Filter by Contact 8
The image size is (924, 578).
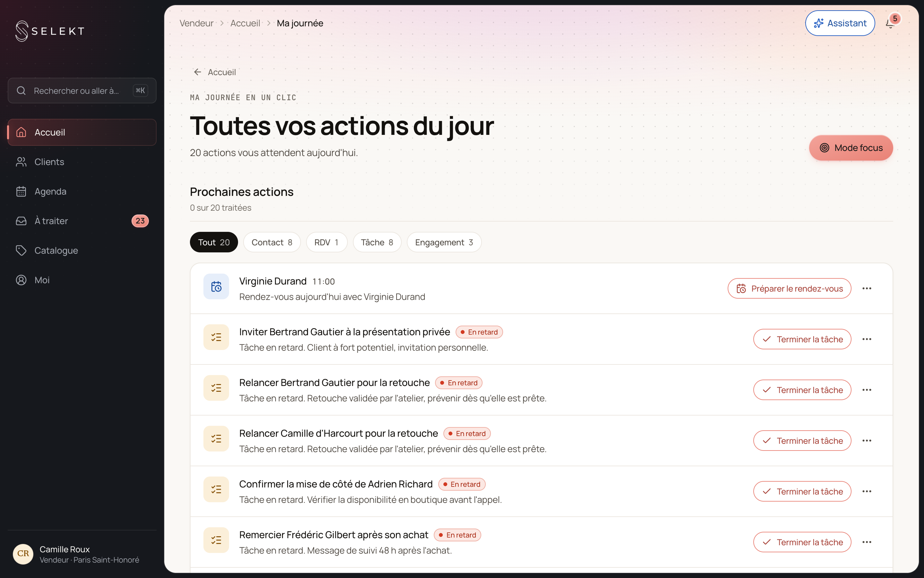(x=272, y=242)
